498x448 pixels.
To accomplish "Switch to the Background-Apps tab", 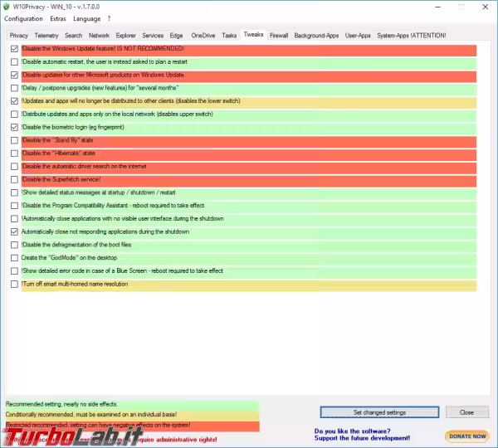I will [x=316, y=36].
